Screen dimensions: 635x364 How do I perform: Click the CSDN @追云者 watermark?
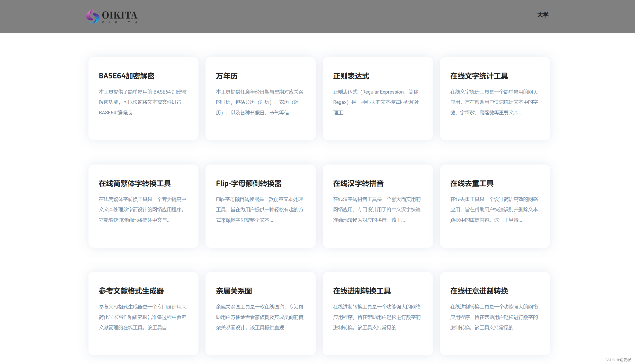[x=618, y=360]
